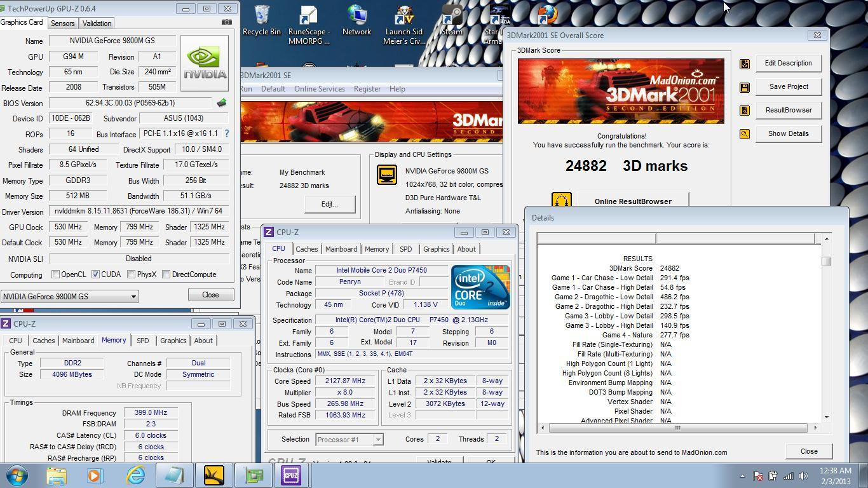The height and width of the screenshot is (488, 868).
Task: Open the Windows Start menu
Action: point(17,475)
